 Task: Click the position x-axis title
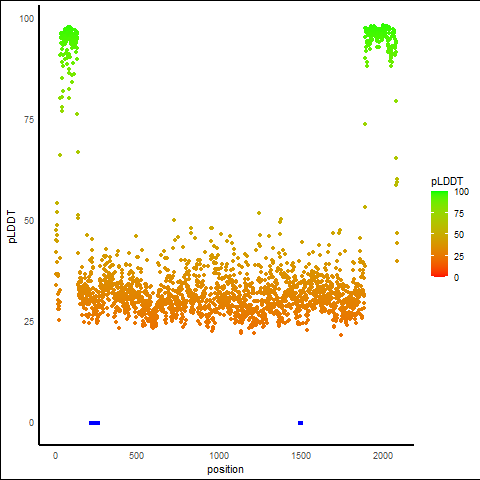click(225, 469)
